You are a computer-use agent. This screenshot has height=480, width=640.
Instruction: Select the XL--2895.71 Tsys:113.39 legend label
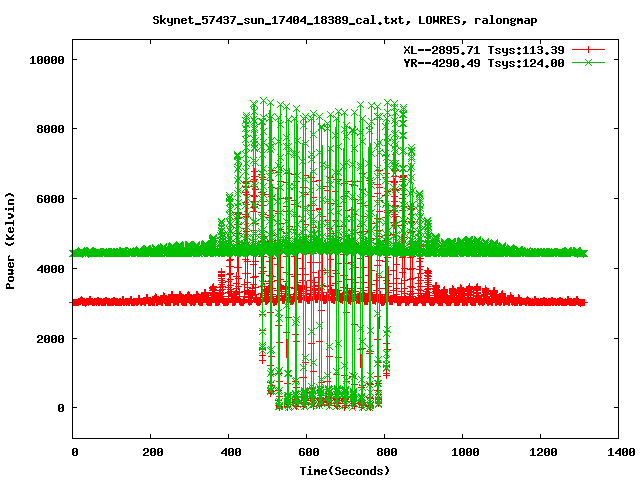(x=484, y=50)
